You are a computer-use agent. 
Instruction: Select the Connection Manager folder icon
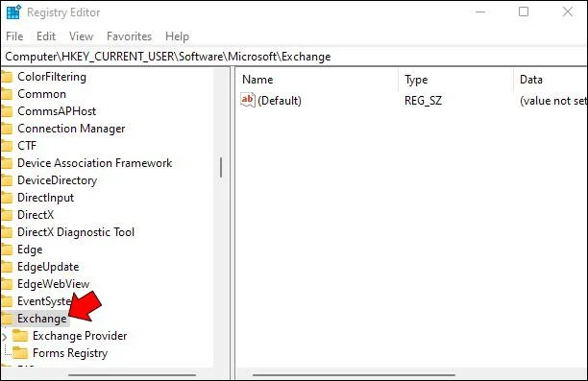7,129
